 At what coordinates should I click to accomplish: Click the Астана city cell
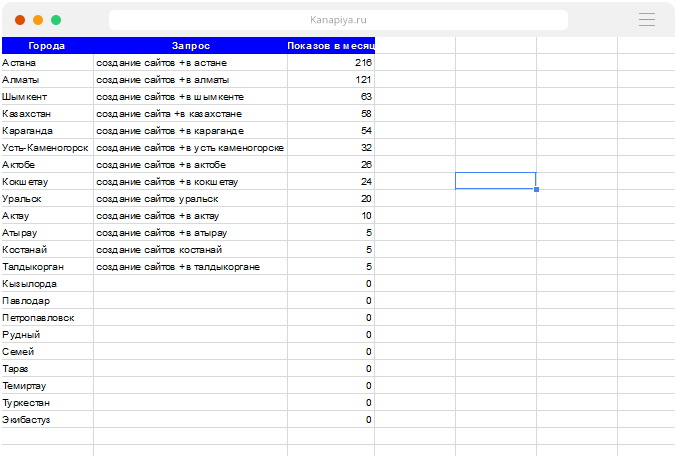(47, 63)
